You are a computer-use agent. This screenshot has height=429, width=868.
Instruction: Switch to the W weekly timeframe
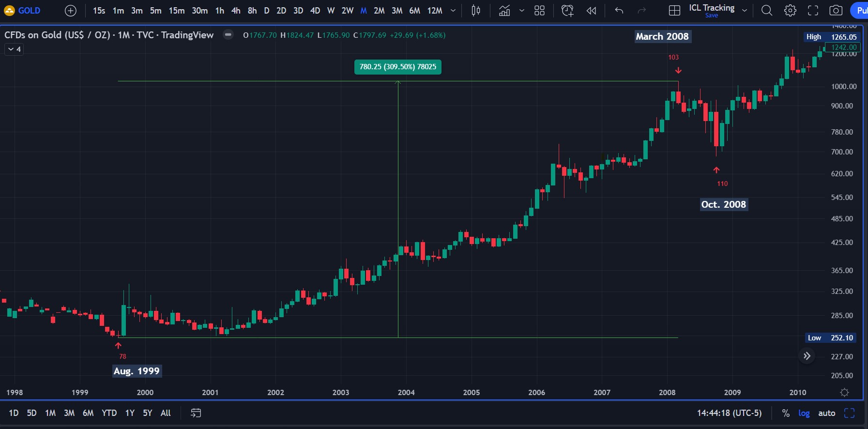click(x=331, y=10)
